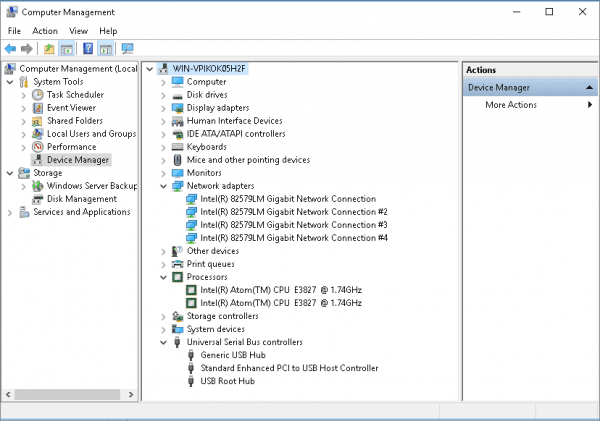Collapse the Network adapters node
This screenshot has width=600, height=421.
point(163,186)
